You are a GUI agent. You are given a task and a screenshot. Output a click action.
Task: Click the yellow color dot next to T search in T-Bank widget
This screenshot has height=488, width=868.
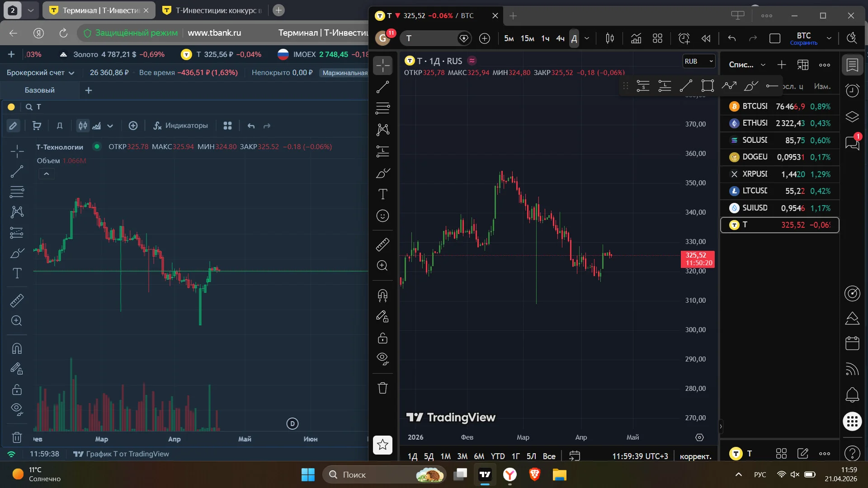click(11, 107)
